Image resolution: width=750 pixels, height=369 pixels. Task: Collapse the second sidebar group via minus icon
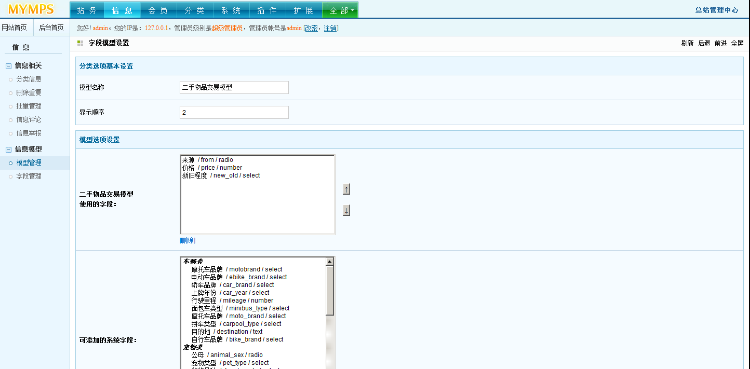click(x=8, y=149)
